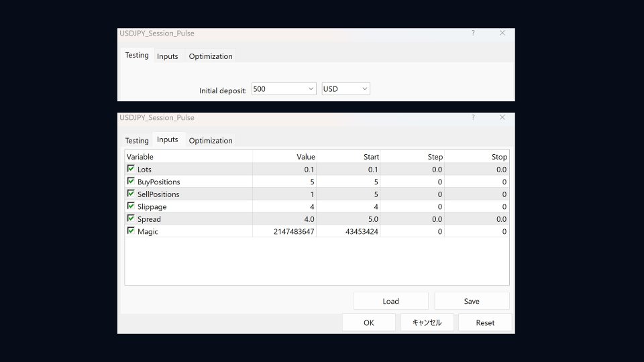
Task: Click the BuyPositions variable name
Action: [x=158, y=182]
